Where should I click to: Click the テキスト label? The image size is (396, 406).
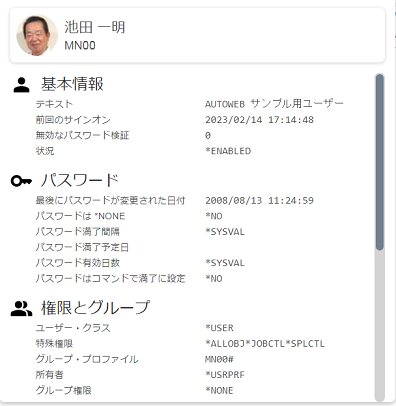point(54,104)
